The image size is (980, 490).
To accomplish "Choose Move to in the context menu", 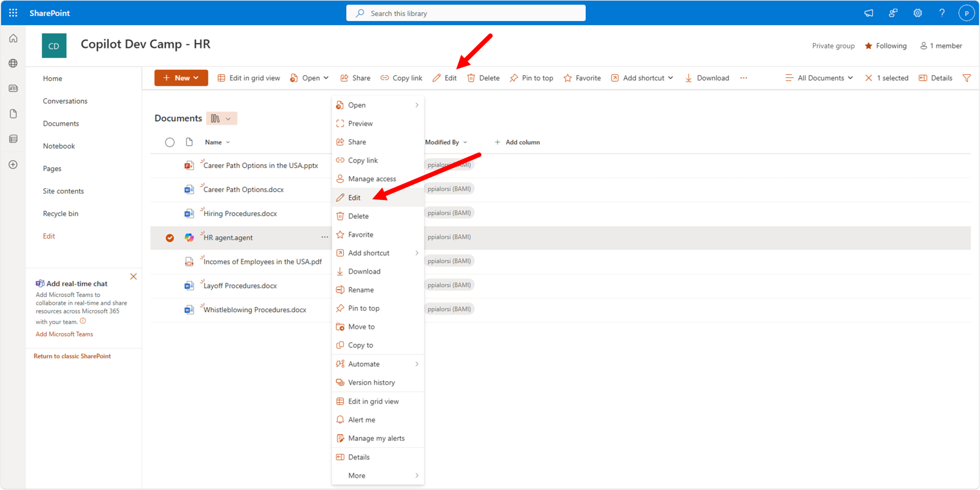I will tap(378, 327).
